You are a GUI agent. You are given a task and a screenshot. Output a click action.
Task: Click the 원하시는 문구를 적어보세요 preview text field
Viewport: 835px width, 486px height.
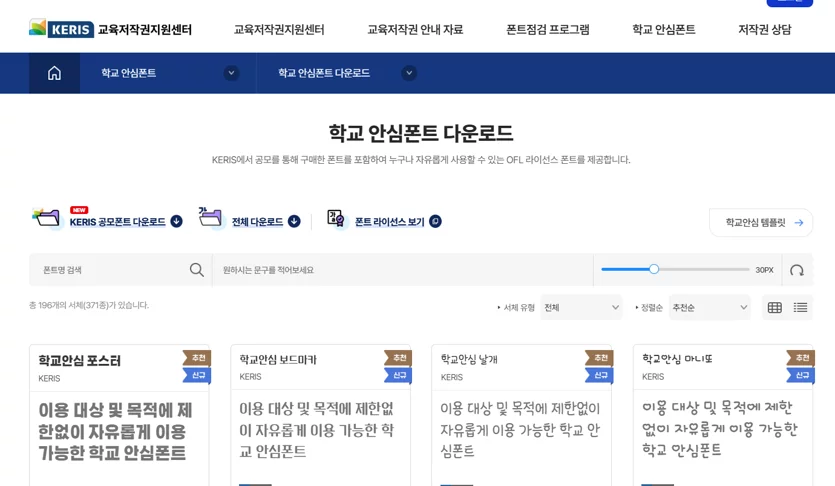(403, 270)
